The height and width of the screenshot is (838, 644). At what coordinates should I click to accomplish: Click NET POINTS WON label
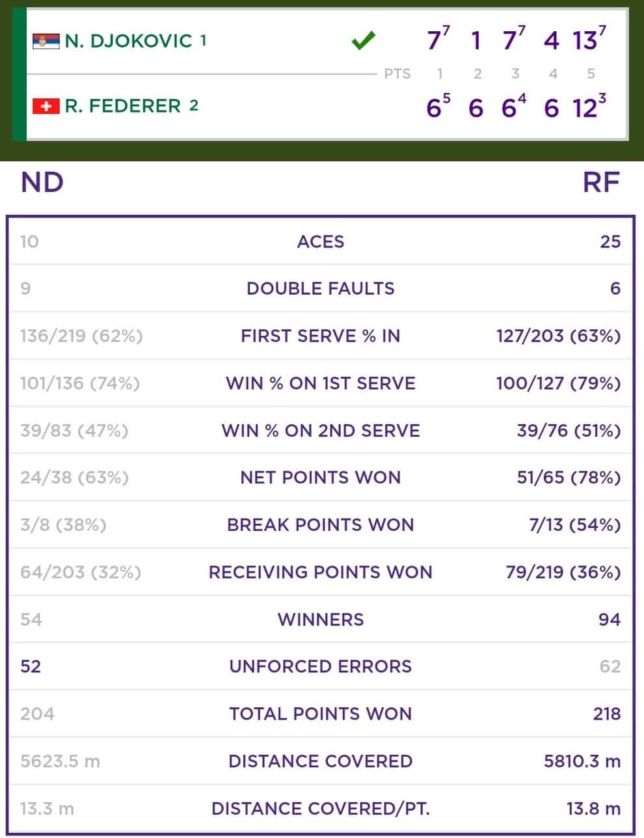(x=321, y=478)
